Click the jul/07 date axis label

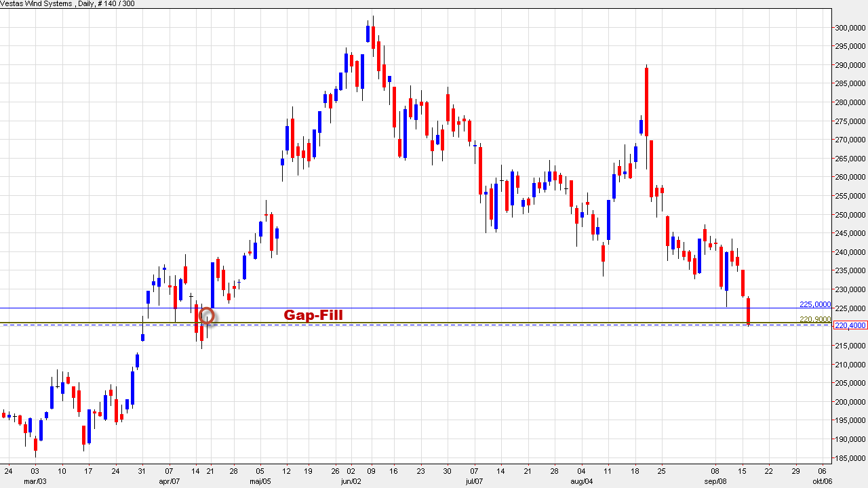click(x=474, y=481)
